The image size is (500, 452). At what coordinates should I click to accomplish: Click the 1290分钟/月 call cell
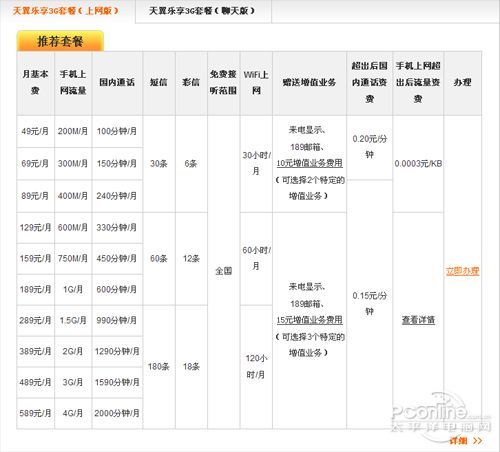(117, 351)
